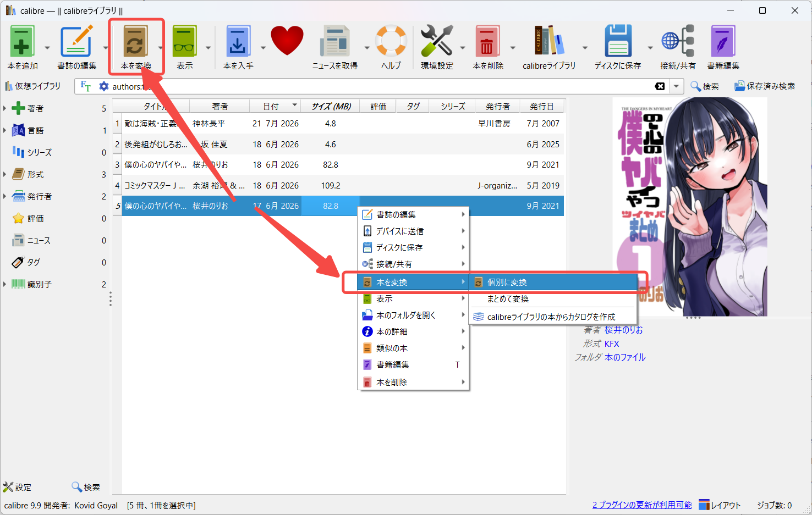Expand the 形式 category in tag browser
The image size is (812, 515).
click(4, 174)
